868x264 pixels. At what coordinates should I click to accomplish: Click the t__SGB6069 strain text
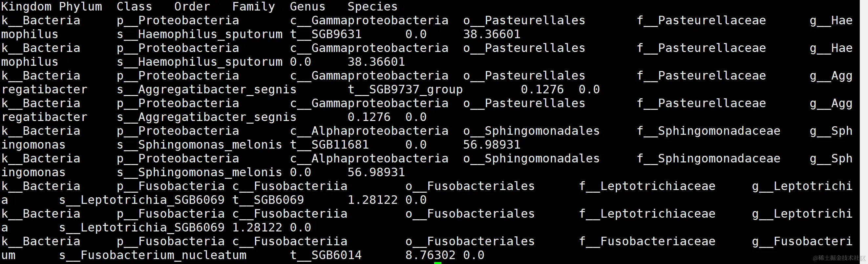tap(268, 200)
